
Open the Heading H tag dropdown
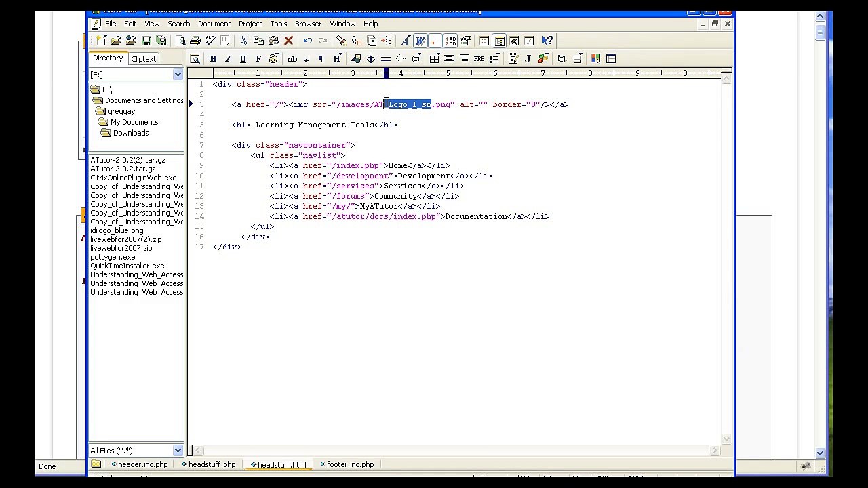(336, 59)
